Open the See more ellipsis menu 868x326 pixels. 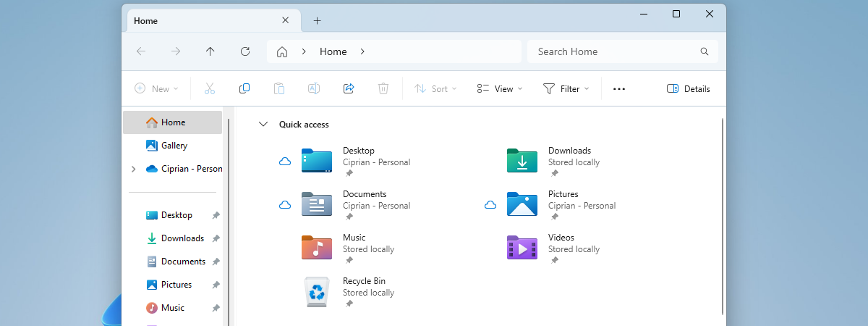619,89
